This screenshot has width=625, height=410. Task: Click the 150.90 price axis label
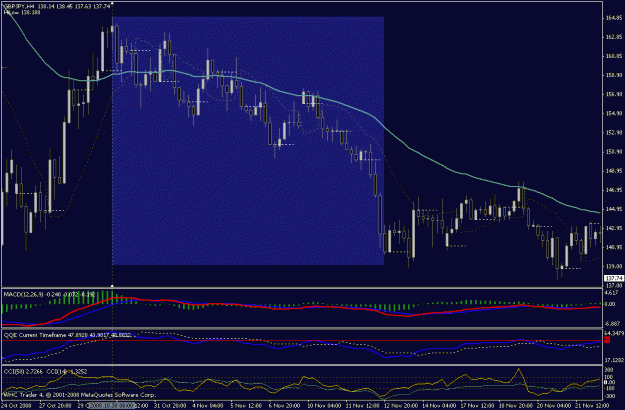(x=613, y=152)
